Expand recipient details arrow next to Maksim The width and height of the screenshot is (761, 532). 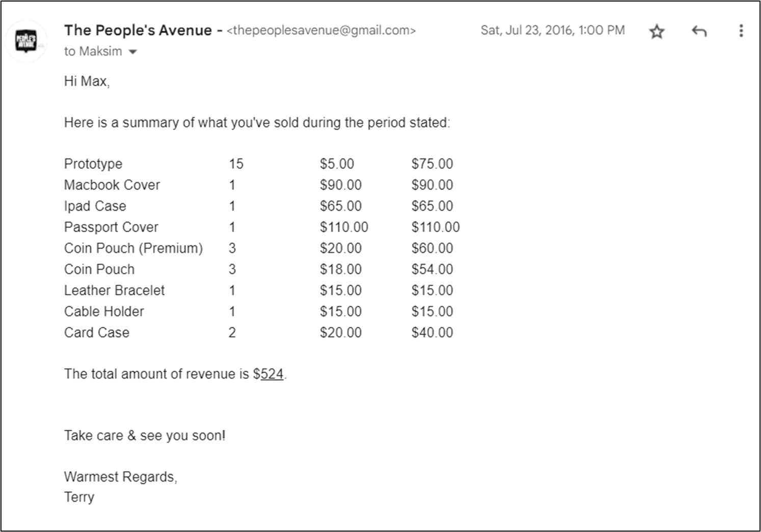point(133,52)
